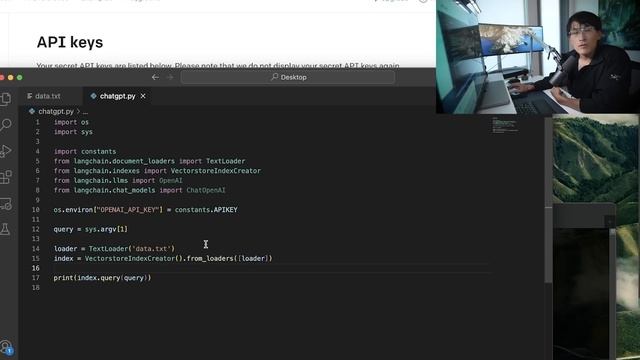Screen dimensions: 640x360
Task: Open the Accounts icon with badge
Action: [x=6, y=347]
